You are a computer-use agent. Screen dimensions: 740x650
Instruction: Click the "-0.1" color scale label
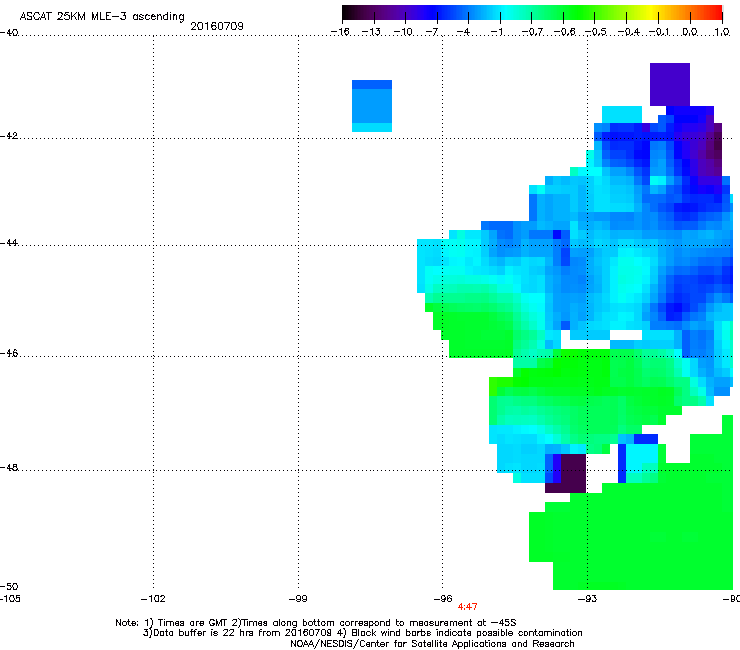tap(660, 32)
